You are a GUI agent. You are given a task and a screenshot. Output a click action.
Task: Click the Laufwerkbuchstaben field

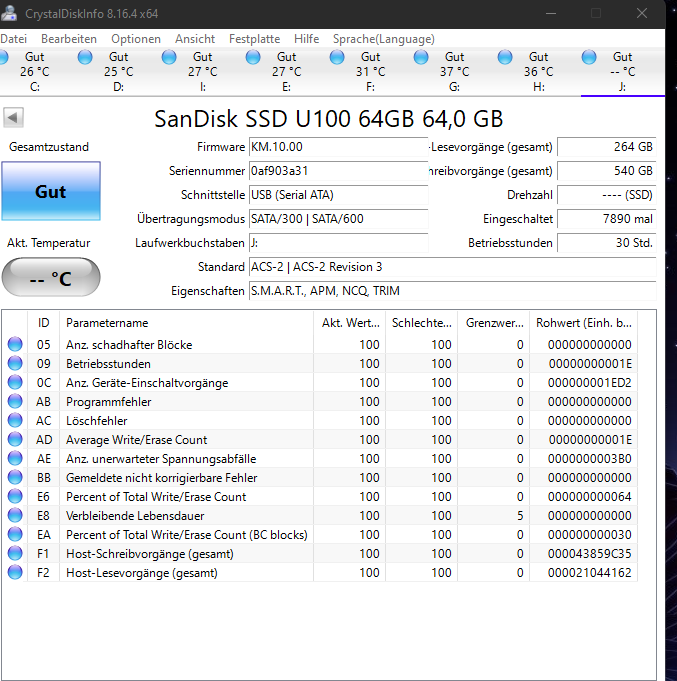pyautogui.click(x=338, y=243)
